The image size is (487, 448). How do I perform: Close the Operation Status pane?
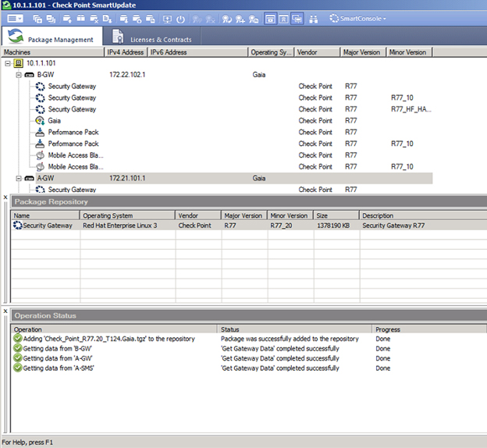click(5, 311)
